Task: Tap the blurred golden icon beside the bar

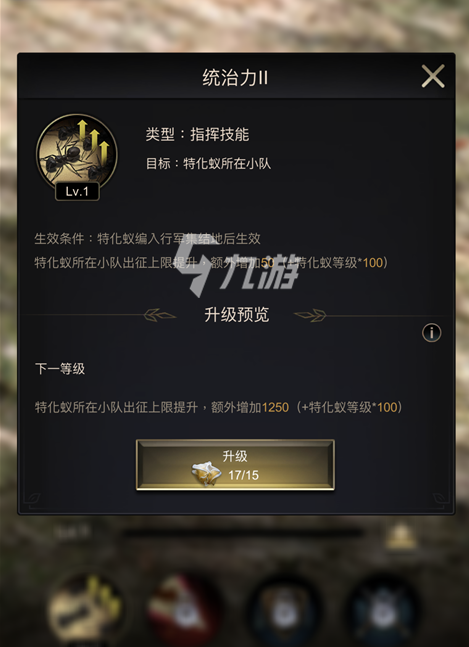Action: point(401,536)
